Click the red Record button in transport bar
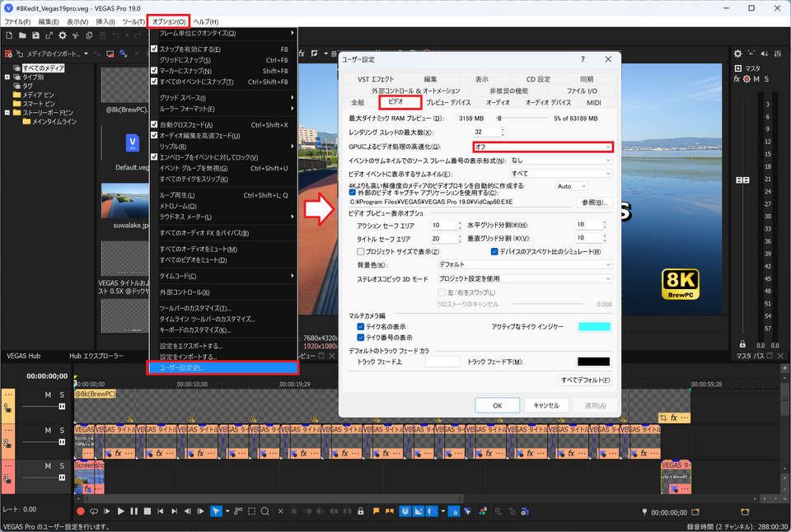The image size is (791, 532). [x=81, y=511]
